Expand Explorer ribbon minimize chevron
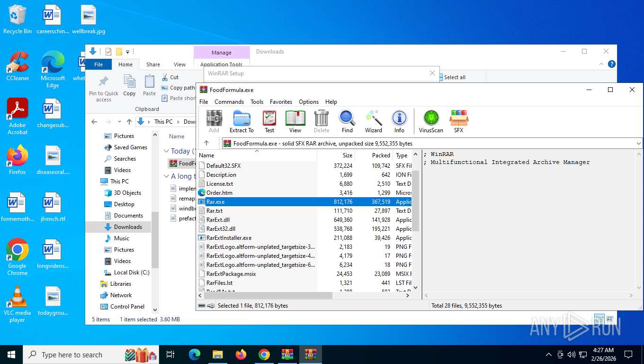The width and height of the screenshot is (644, 364). point(602,64)
